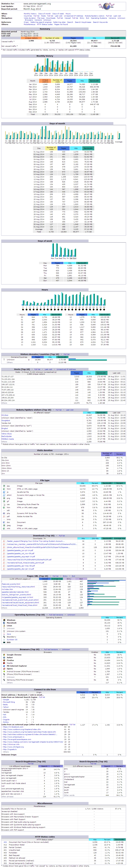Click the www.amcnarragansett.org site name

click(37, 4)
